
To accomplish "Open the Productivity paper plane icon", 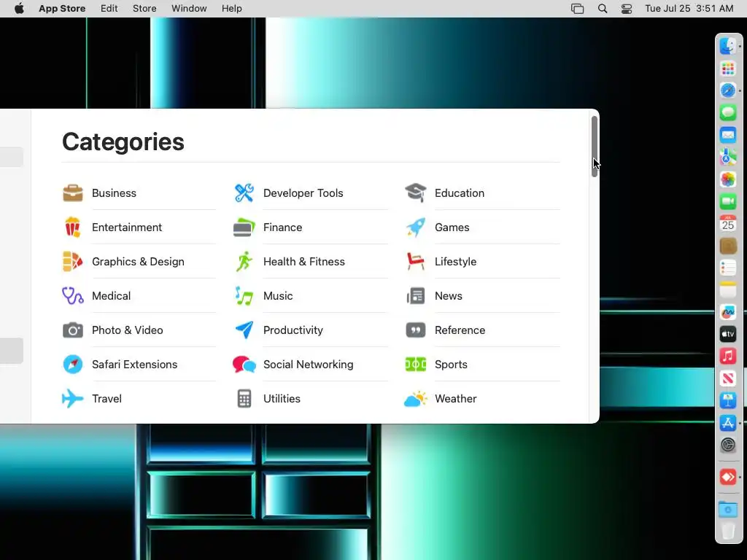I will [x=244, y=330].
